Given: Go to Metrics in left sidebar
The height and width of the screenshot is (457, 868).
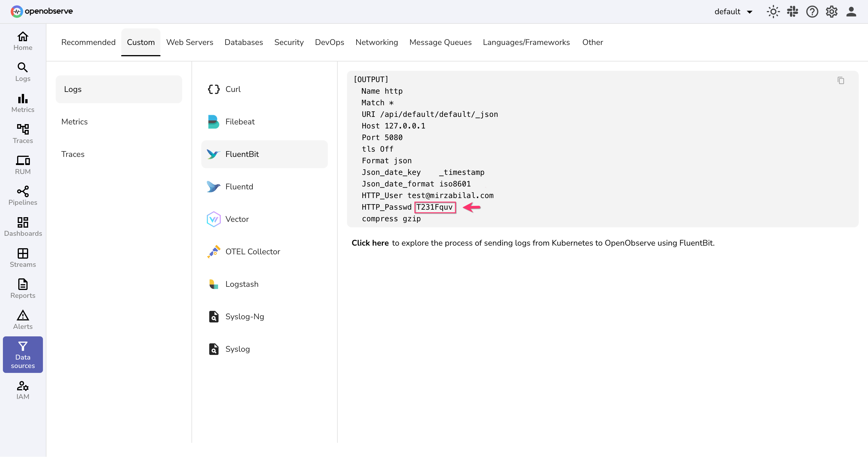Looking at the screenshot, I should [23, 103].
